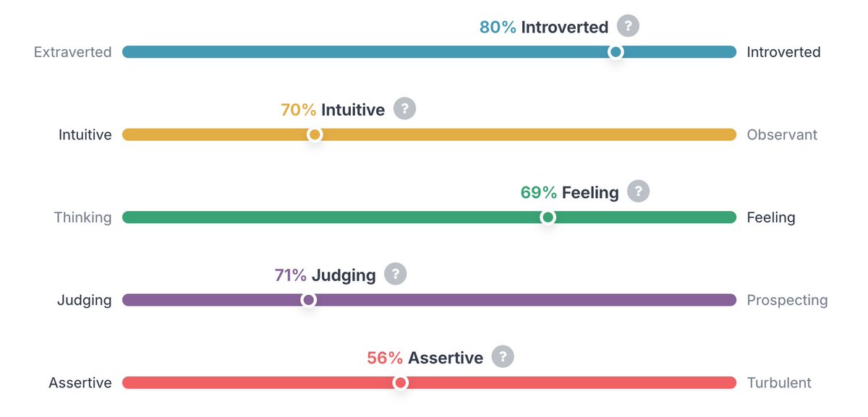Click the help icon beside 80% Introverted
Image resolution: width=868 pixels, height=417 pixels.
tap(628, 27)
